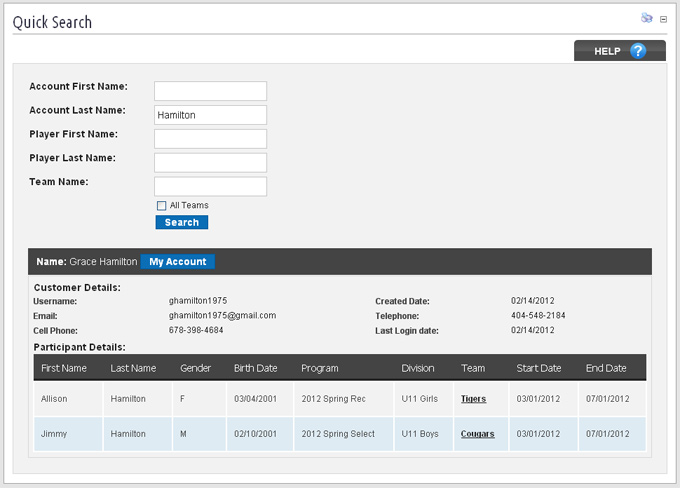Click birth date 02/10/2001
Viewport: 680px width, 488px height.
click(255, 434)
